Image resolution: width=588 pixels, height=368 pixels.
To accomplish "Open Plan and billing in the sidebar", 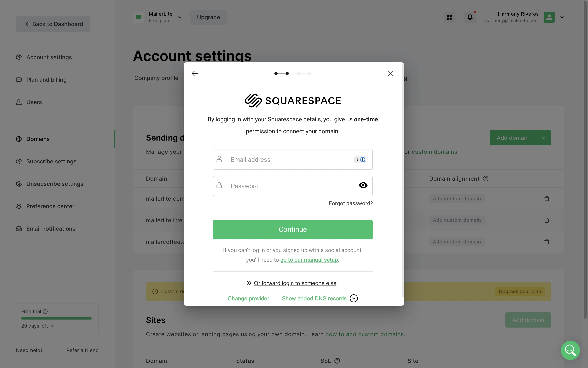I will click(x=46, y=80).
